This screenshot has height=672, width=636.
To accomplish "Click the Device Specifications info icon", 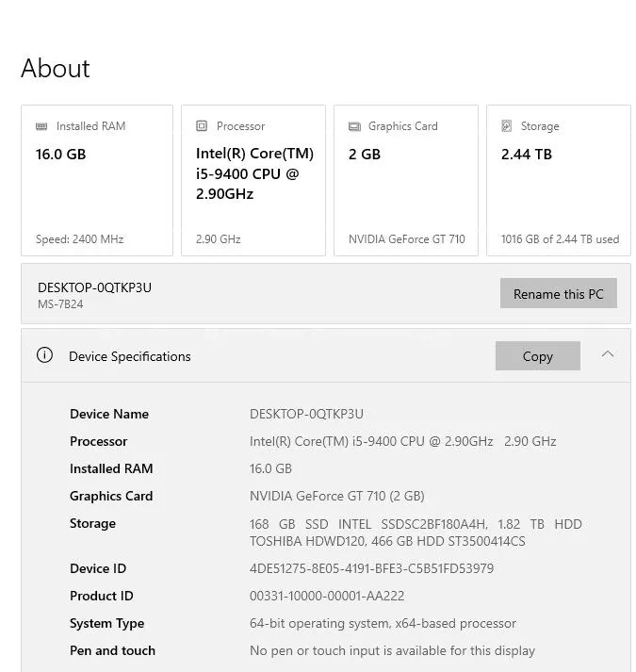I will click(44, 355).
